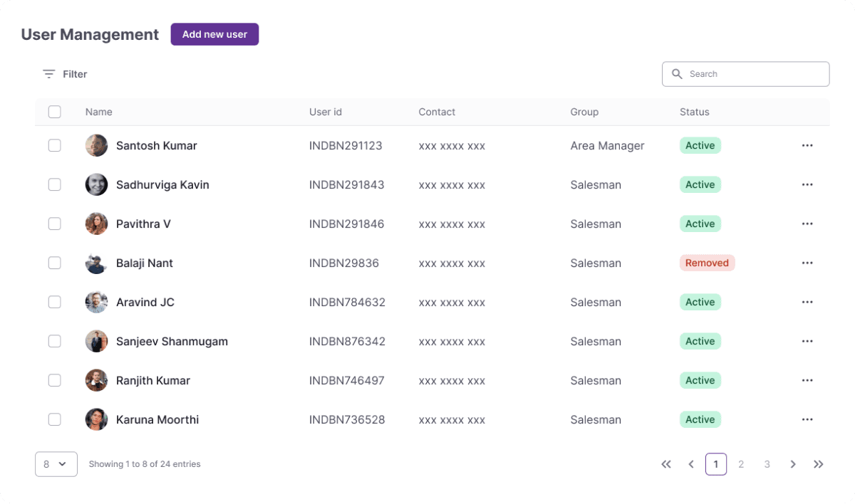Screen dimensions: 855x504
Task: Open three-dot menu for Ranjith Kumar
Action: (x=807, y=380)
